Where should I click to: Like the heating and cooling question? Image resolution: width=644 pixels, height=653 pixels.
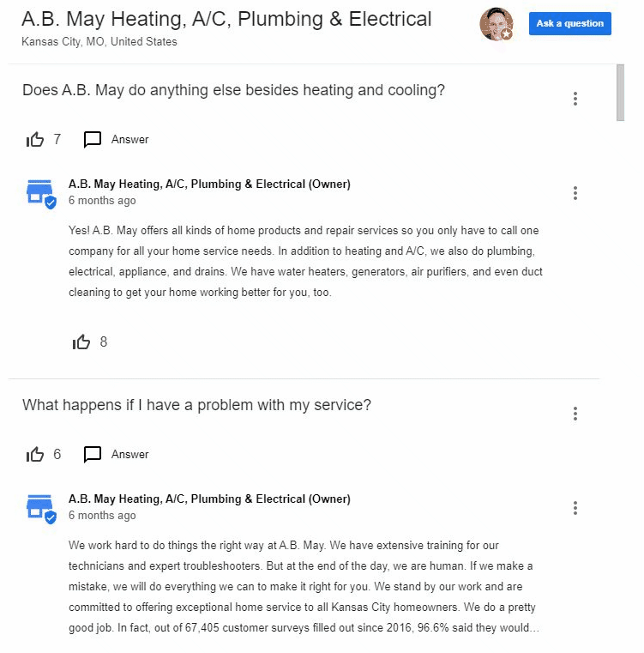point(35,139)
